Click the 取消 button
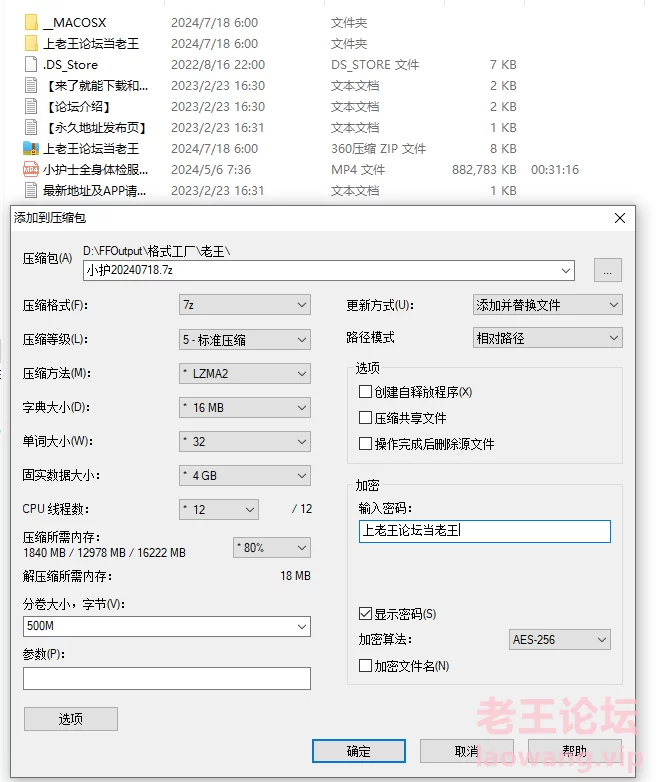663x782 pixels. tap(466, 751)
